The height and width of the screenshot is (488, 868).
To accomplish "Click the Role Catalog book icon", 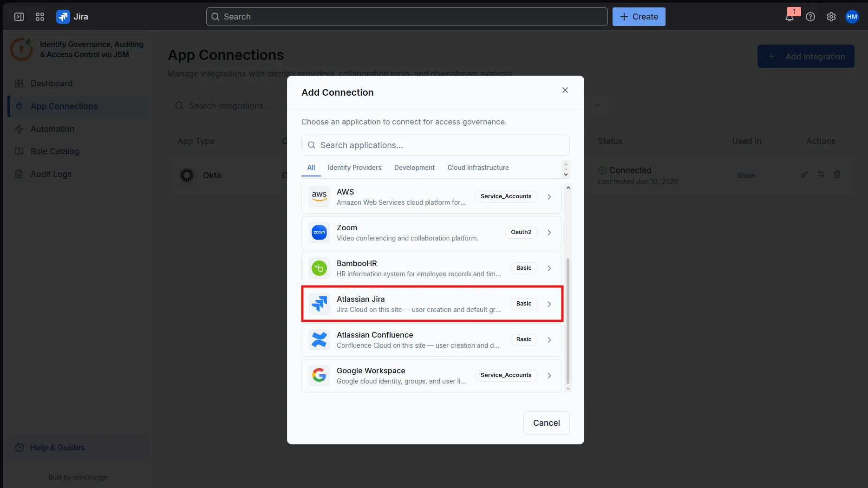I will coord(19,151).
